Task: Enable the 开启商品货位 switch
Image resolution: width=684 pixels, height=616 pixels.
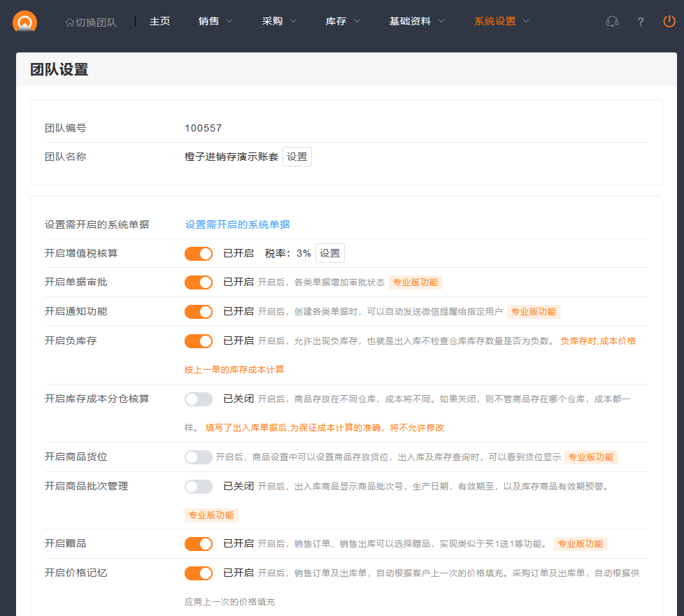Action: (x=199, y=457)
